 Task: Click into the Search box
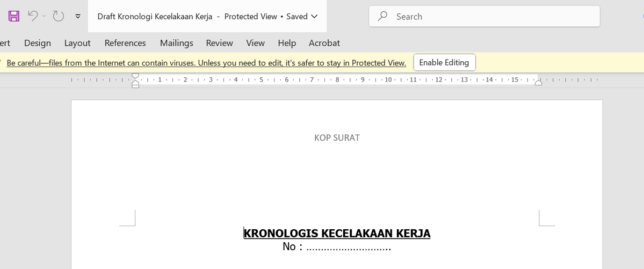coord(484,17)
